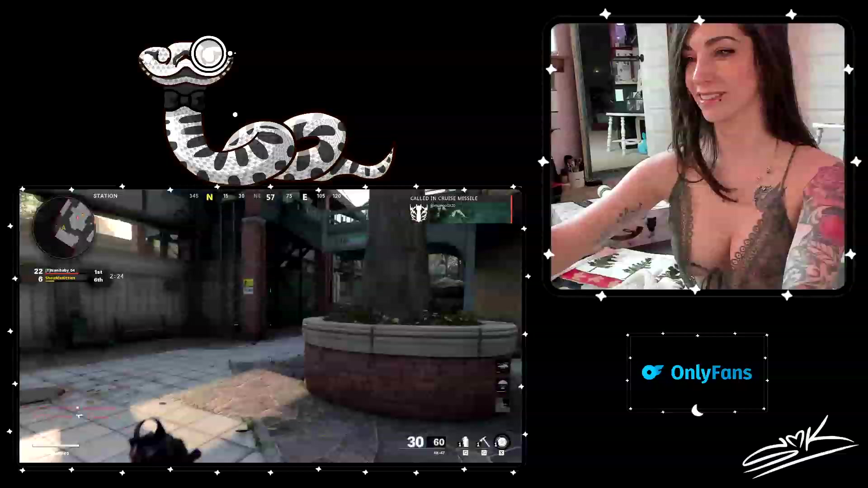This screenshot has height=488, width=868.
Task: Click the magazine ammo count 30
Action: [x=415, y=442]
